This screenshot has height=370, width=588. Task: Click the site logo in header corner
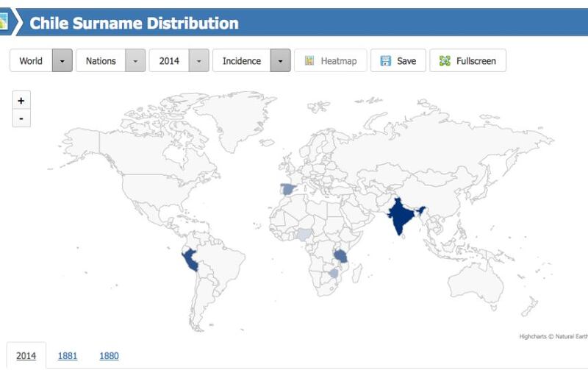click(4, 23)
